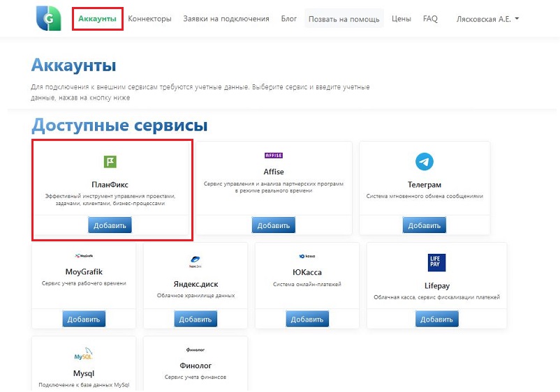
Task: Add a ПланФикс account via Добавить
Action: point(110,225)
